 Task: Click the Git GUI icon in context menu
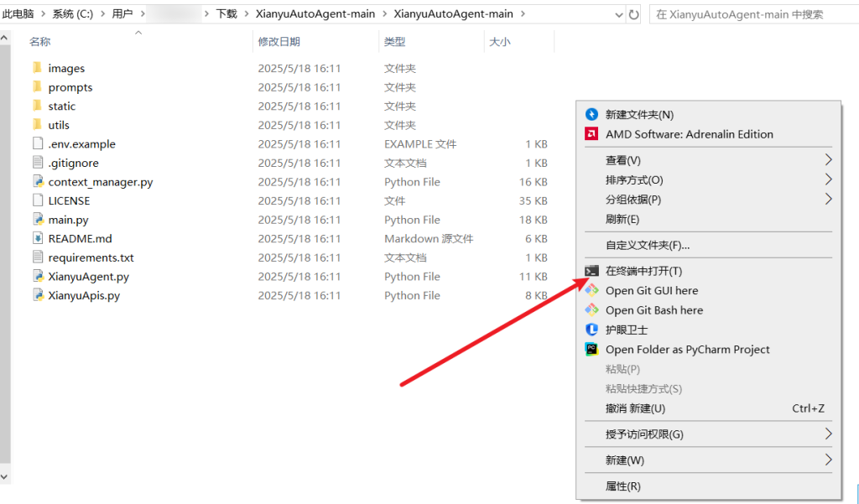[x=591, y=290]
